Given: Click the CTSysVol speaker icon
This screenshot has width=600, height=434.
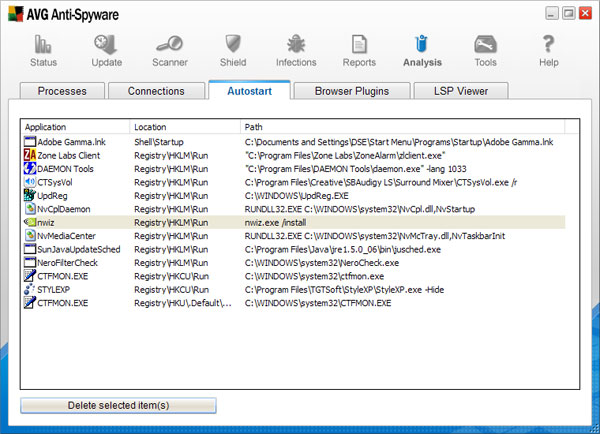Looking at the screenshot, I should pos(29,182).
